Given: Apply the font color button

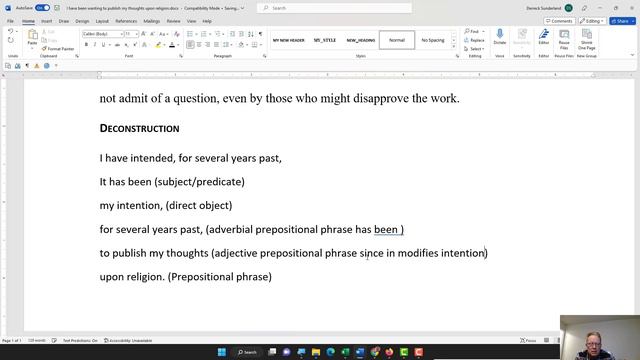Looking at the screenshot, I should [172, 44].
